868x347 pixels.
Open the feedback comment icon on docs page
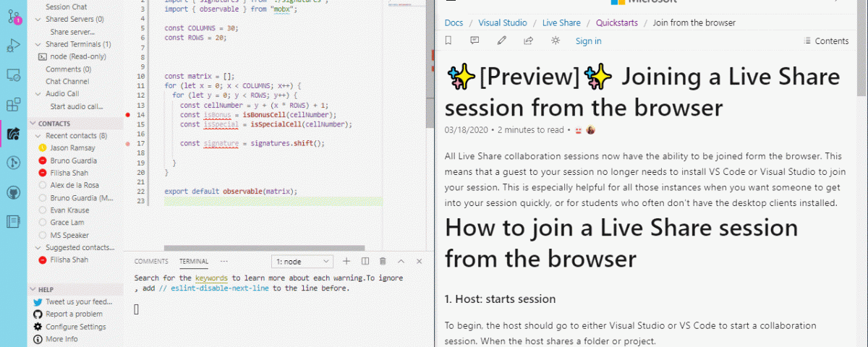475,40
